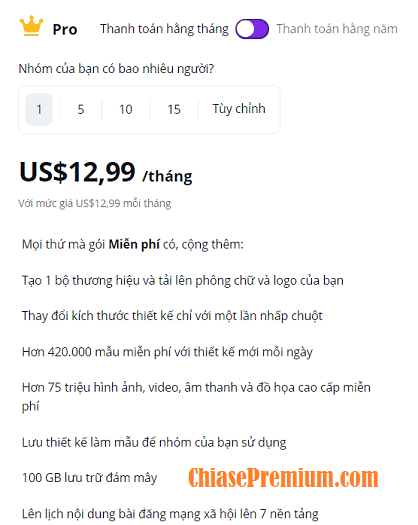Image resolution: width=418 pixels, height=525 pixels.
Task: Click the Pro plan title
Action: tap(65, 30)
